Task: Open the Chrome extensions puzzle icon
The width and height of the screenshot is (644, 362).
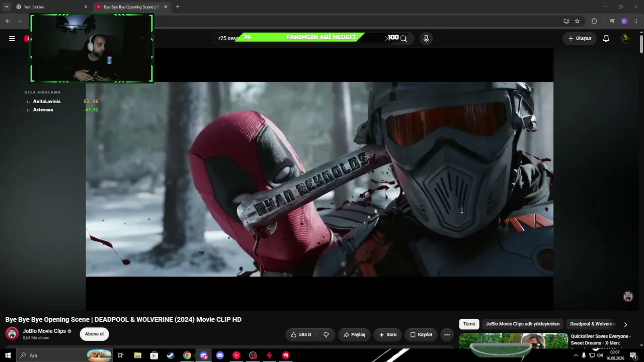Action: pos(594,21)
